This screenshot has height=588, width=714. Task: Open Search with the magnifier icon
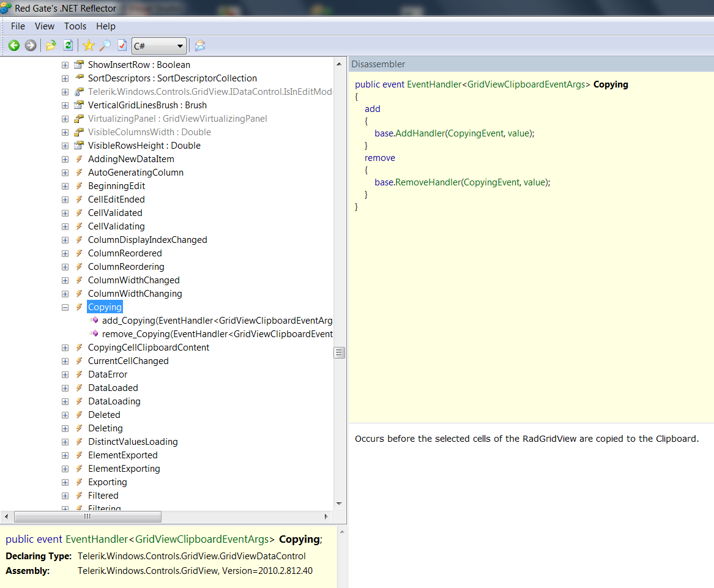click(105, 45)
